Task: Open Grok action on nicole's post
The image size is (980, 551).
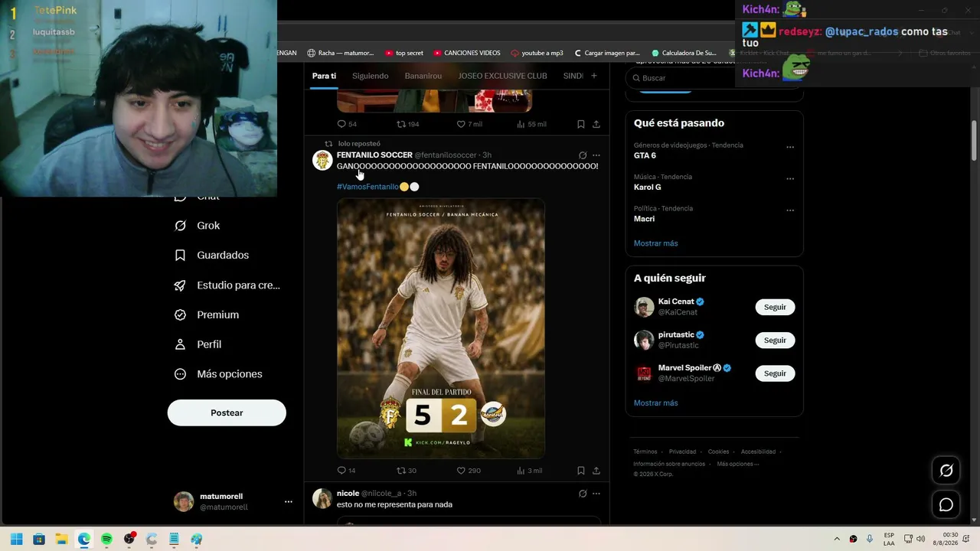Action: [x=583, y=494]
